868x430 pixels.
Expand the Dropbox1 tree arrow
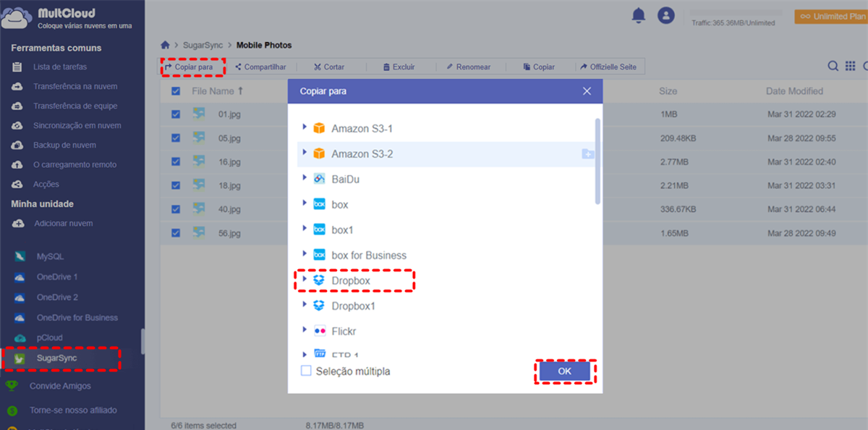coord(305,305)
